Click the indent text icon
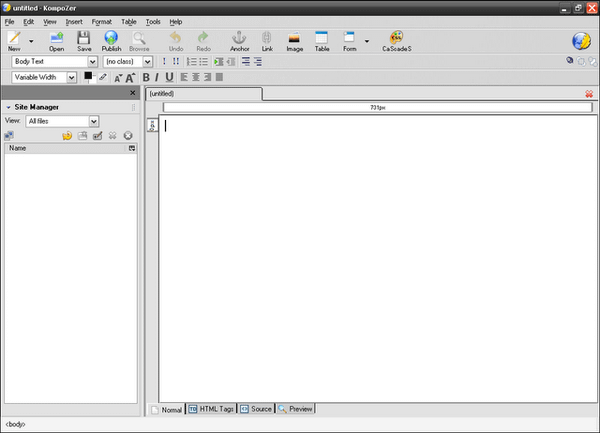This screenshot has width=600, height=433. (219, 62)
